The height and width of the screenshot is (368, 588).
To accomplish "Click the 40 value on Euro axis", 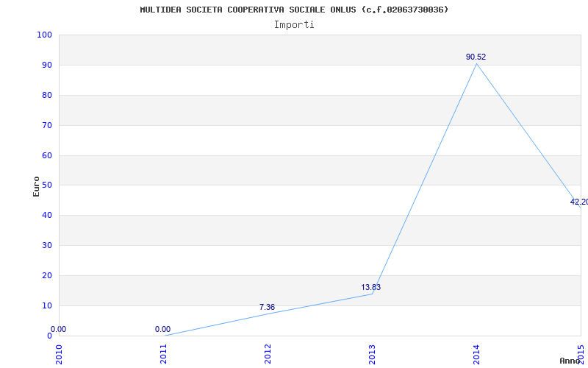I will pyautogui.click(x=47, y=215).
